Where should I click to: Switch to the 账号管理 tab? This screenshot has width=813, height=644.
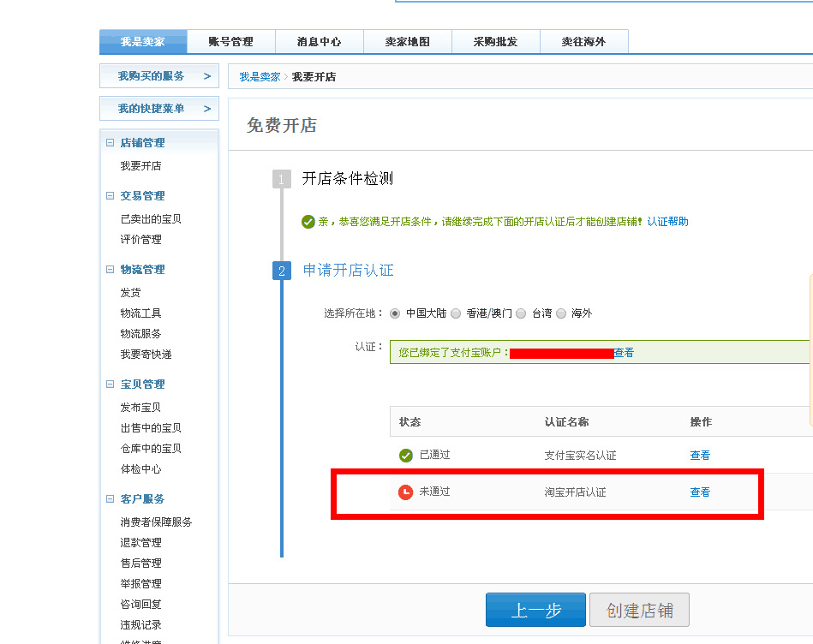[x=230, y=40]
